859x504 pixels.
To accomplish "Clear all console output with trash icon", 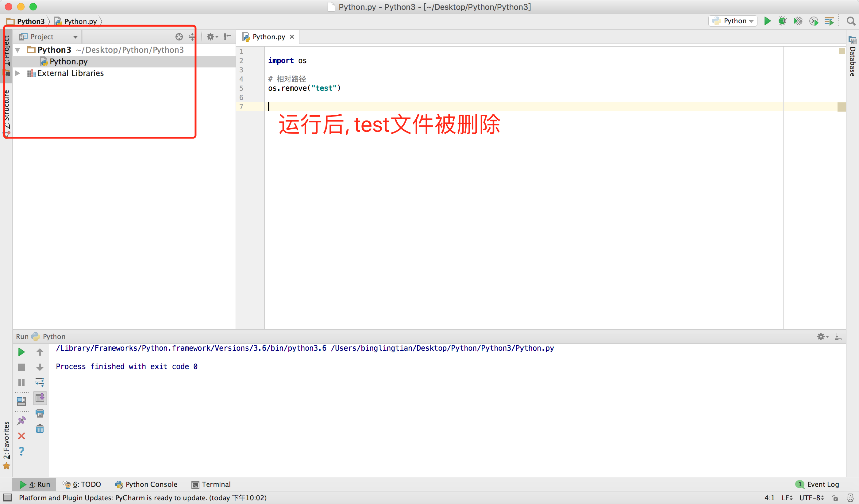I will pyautogui.click(x=40, y=429).
